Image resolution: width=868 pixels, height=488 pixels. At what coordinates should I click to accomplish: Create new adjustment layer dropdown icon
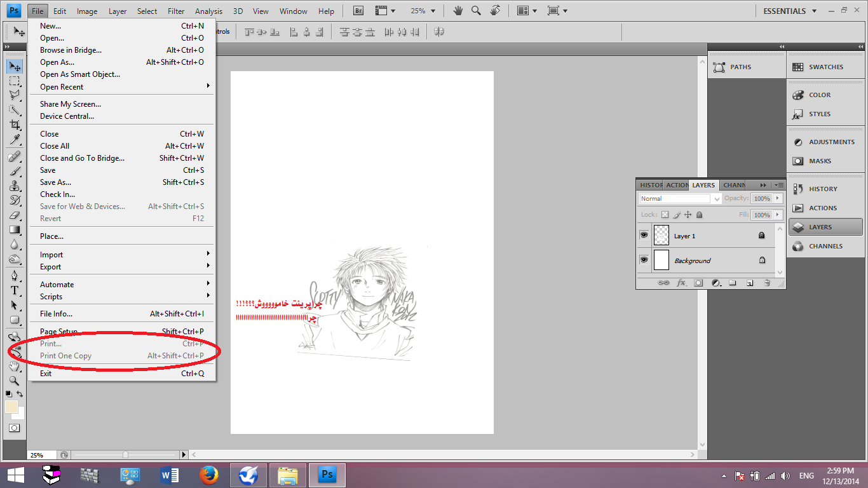(715, 283)
